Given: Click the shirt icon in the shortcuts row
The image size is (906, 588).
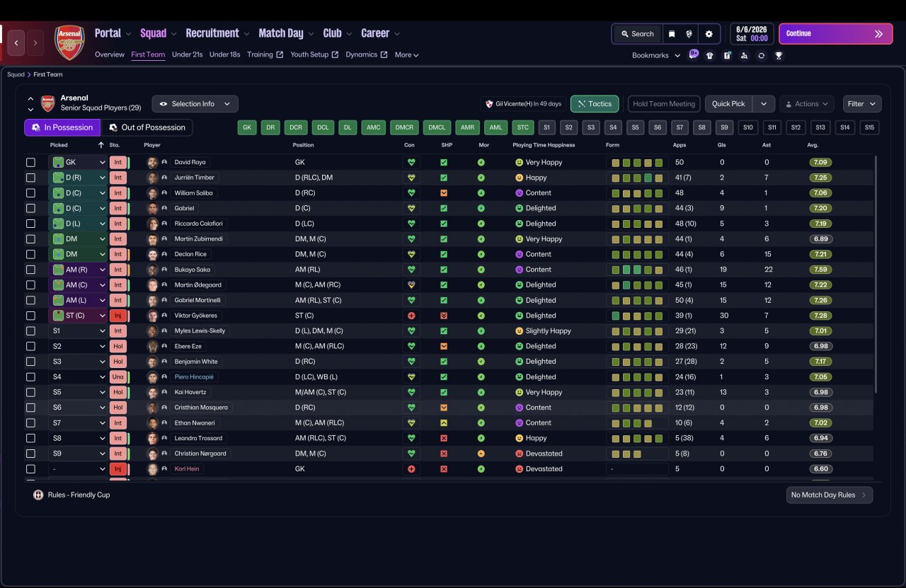Looking at the screenshot, I should [710, 55].
